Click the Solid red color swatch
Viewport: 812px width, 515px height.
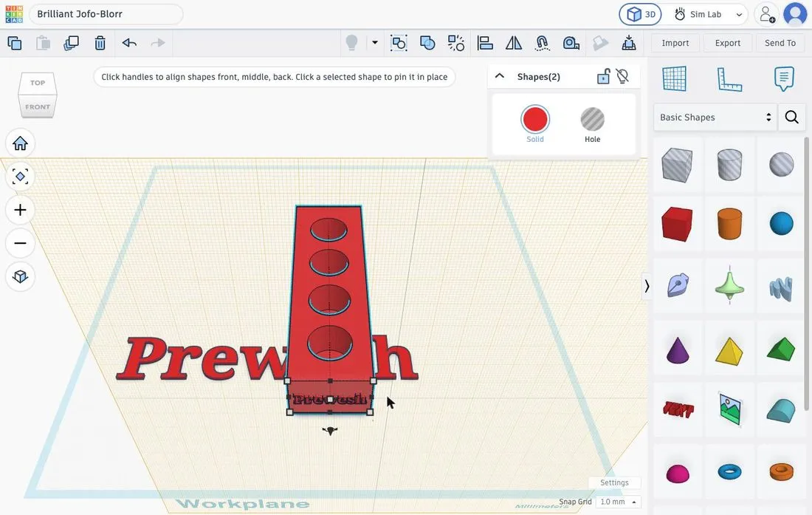coord(535,120)
